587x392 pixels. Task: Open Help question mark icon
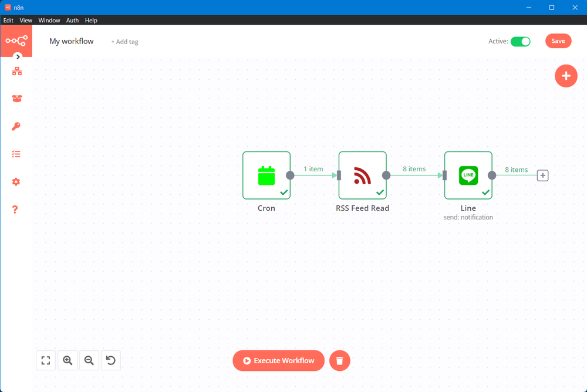click(x=16, y=209)
